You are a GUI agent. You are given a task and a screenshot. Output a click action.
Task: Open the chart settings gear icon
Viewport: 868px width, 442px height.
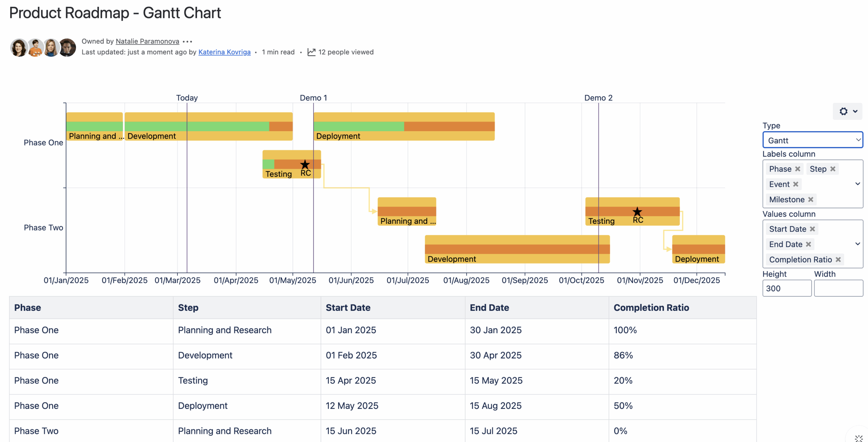click(843, 112)
